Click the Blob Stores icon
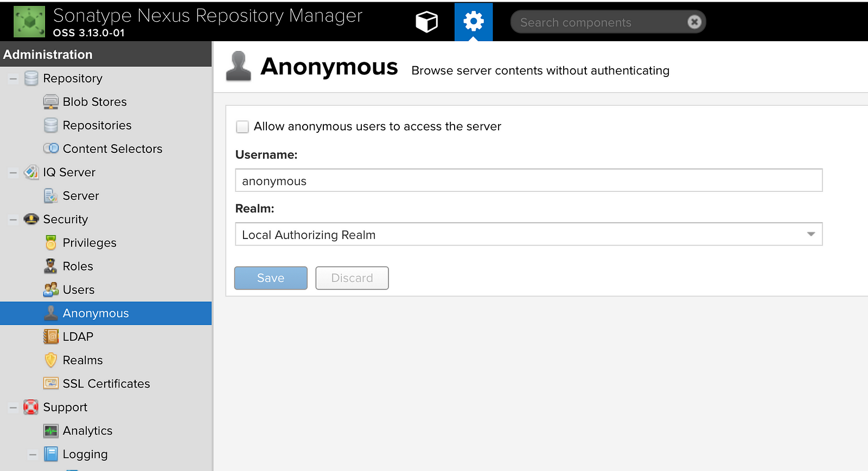This screenshot has width=868, height=471. pos(50,102)
